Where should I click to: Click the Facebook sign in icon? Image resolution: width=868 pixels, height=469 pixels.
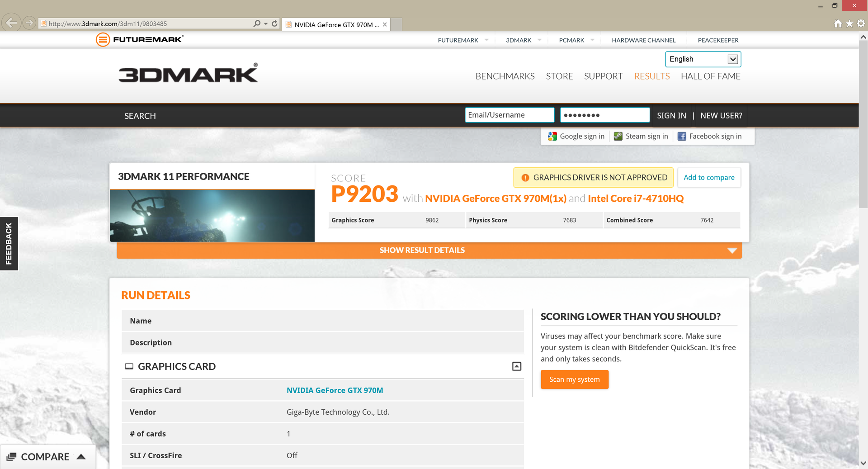(x=682, y=136)
